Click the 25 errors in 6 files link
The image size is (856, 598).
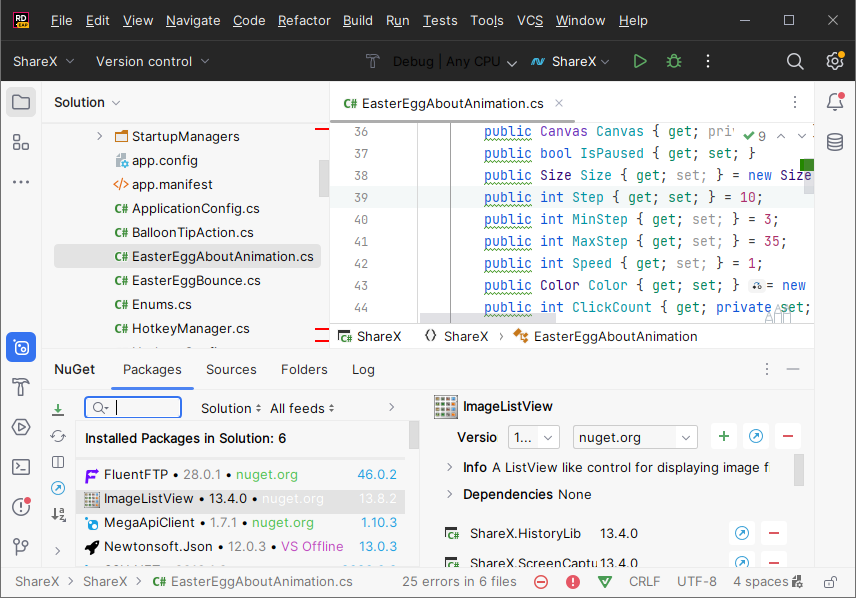pyautogui.click(x=459, y=581)
